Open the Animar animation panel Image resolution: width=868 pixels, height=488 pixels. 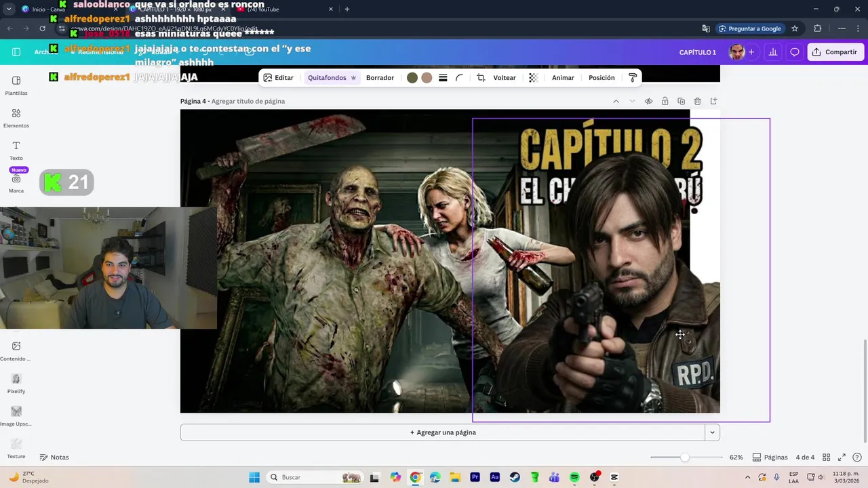point(563,78)
